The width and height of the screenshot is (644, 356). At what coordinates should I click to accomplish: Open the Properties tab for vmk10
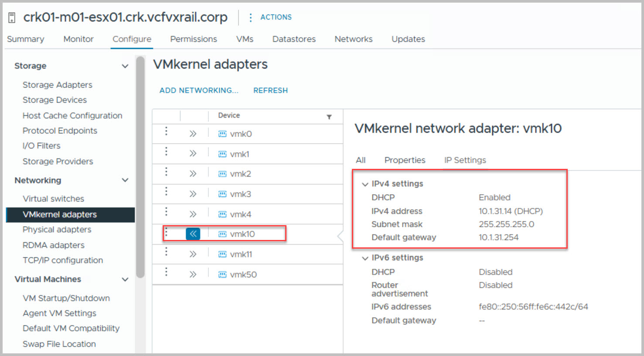[405, 160]
